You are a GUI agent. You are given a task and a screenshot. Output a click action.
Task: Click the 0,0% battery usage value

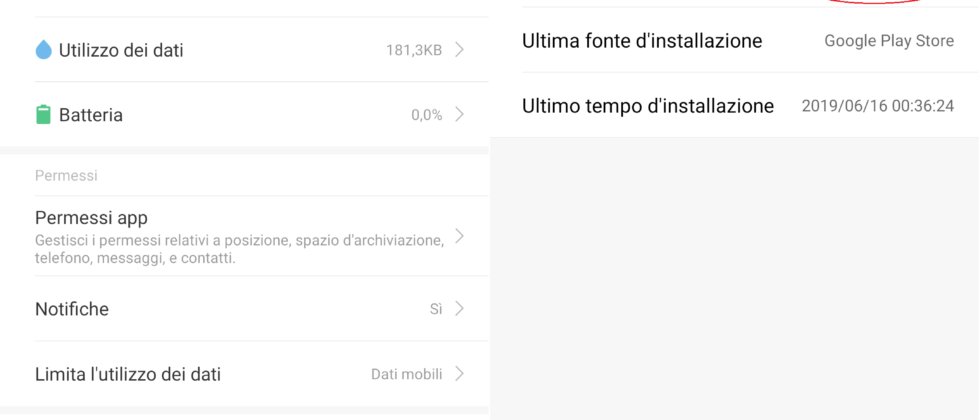[x=426, y=115]
